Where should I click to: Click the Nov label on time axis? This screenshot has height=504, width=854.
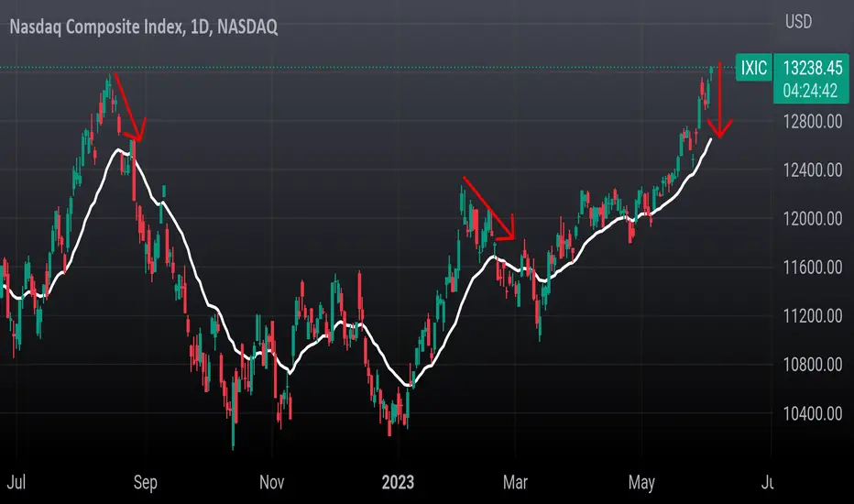tap(272, 482)
